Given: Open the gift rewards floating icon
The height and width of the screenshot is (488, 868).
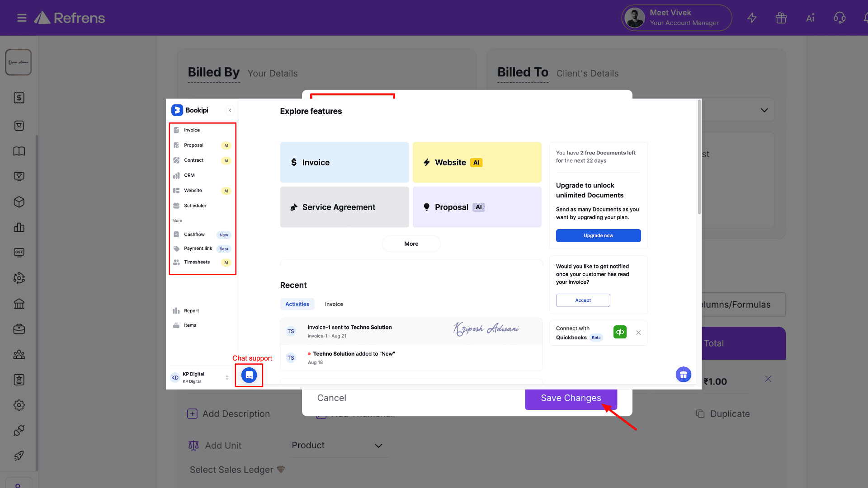Looking at the screenshot, I should coord(683,375).
